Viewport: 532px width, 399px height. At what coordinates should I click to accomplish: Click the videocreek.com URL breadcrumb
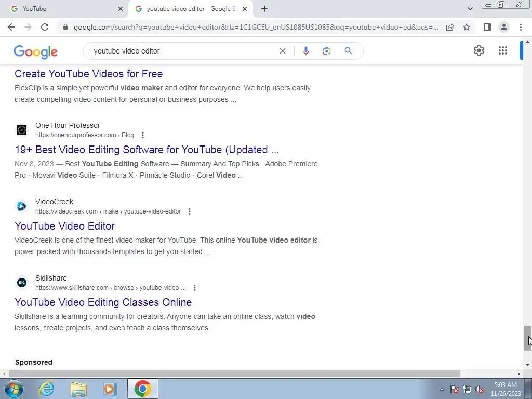pos(108,211)
